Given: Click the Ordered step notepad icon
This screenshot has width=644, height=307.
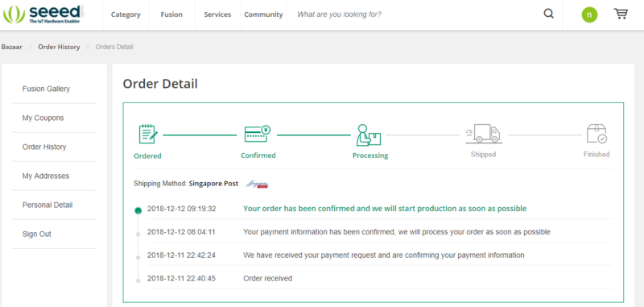Looking at the screenshot, I should [148, 134].
